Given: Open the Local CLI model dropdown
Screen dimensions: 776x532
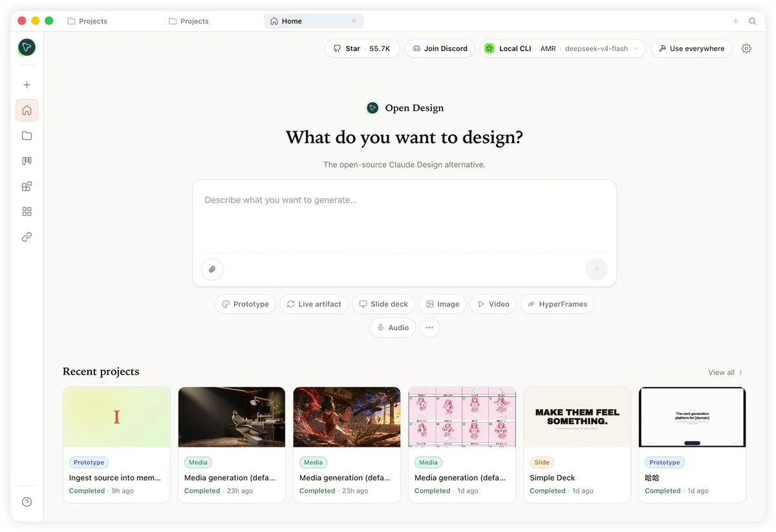Looking at the screenshot, I should [563, 48].
